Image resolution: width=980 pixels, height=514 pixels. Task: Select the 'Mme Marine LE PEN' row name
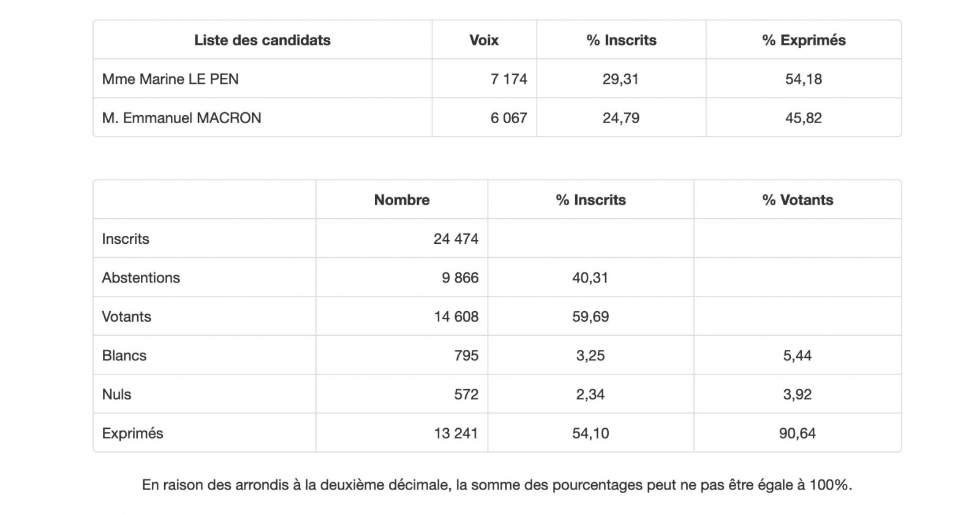coord(170,79)
